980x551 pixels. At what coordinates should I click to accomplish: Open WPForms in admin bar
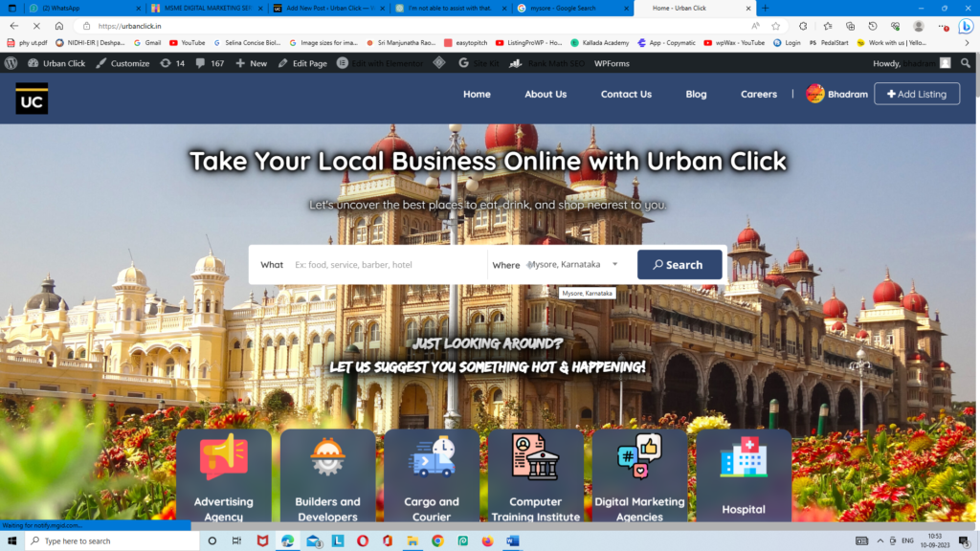point(612,63)
